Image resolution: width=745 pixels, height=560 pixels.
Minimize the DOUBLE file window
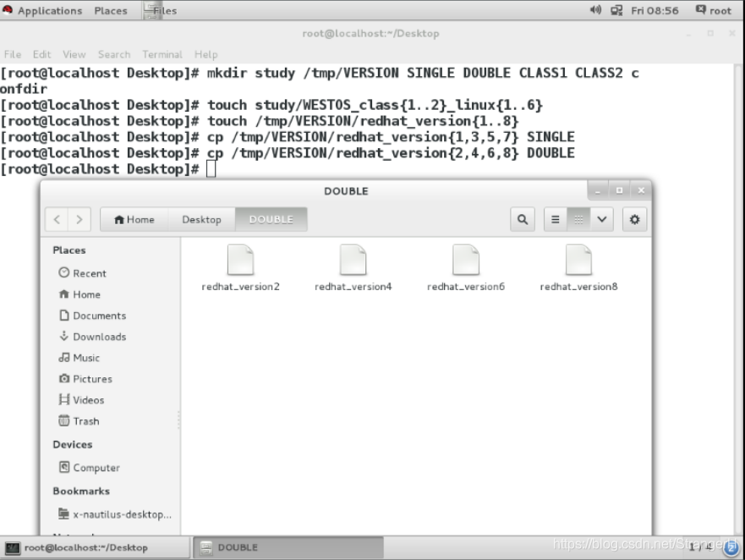pos(598,190)
